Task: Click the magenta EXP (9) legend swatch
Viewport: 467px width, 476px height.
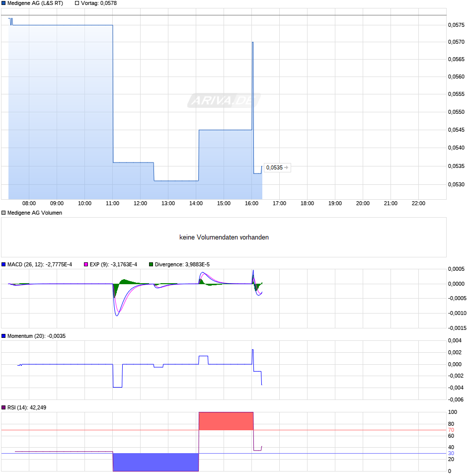Action: 86,264
